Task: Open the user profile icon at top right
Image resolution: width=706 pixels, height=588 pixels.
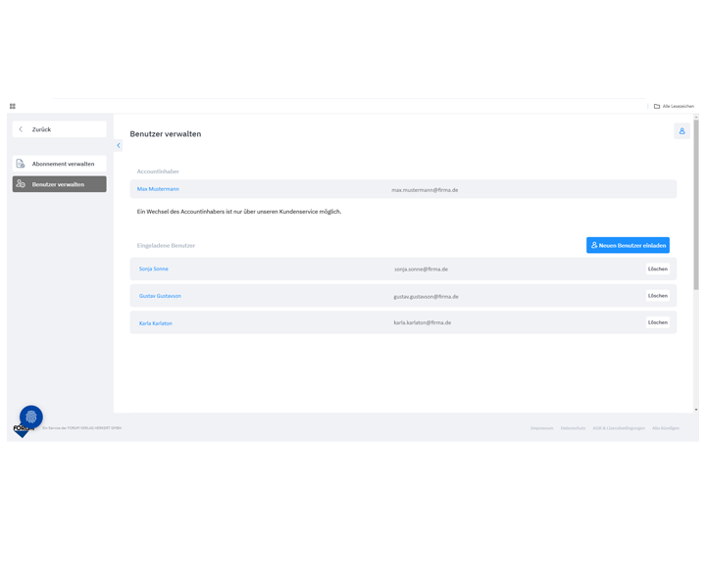Action: (681, 131)
